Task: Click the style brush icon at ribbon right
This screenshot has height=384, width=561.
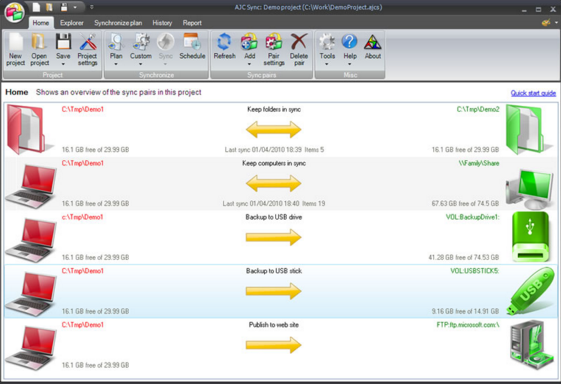Action: point(546,23)
